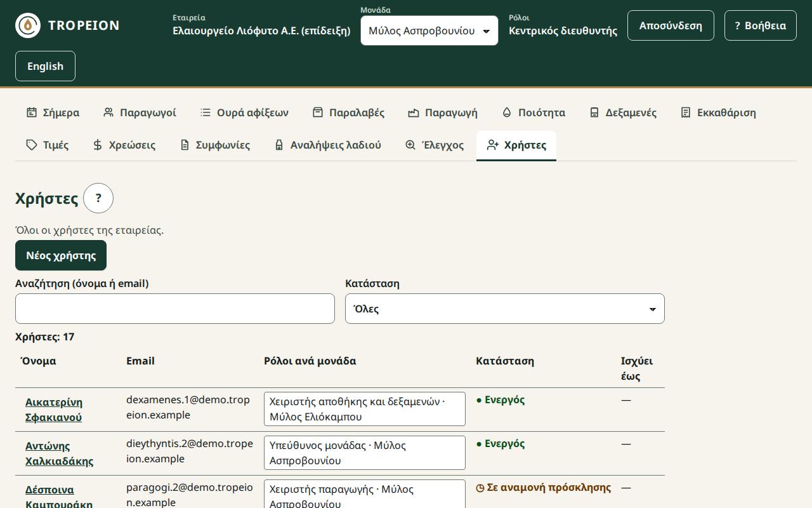The image size is (812, 508).
Task: Open the Σήμερα tab
Action: click(x=53, y=112)
